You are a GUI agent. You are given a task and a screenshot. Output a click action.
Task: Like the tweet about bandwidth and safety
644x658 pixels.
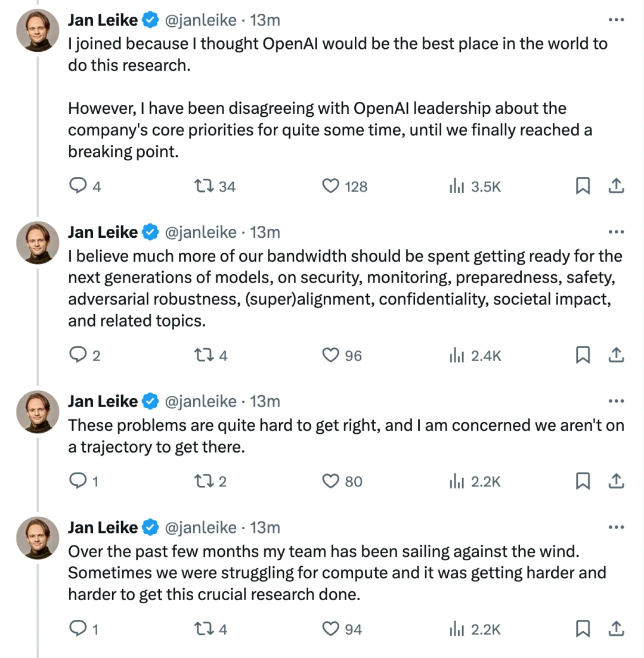330,356
